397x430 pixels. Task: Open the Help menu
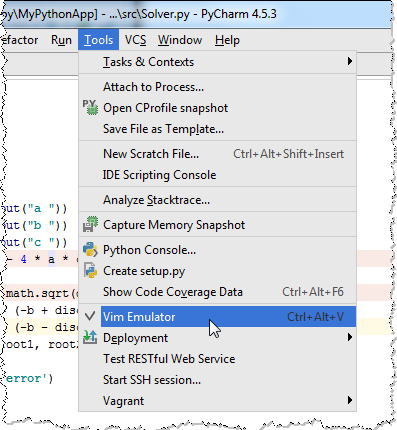227,40
